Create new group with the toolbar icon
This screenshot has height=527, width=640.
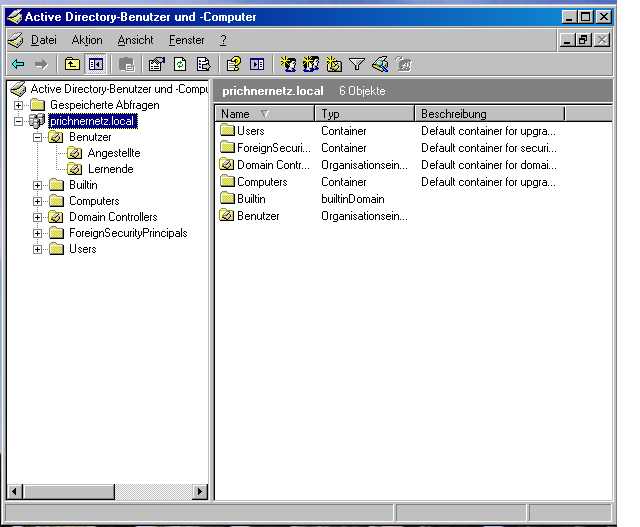(311, 64)
